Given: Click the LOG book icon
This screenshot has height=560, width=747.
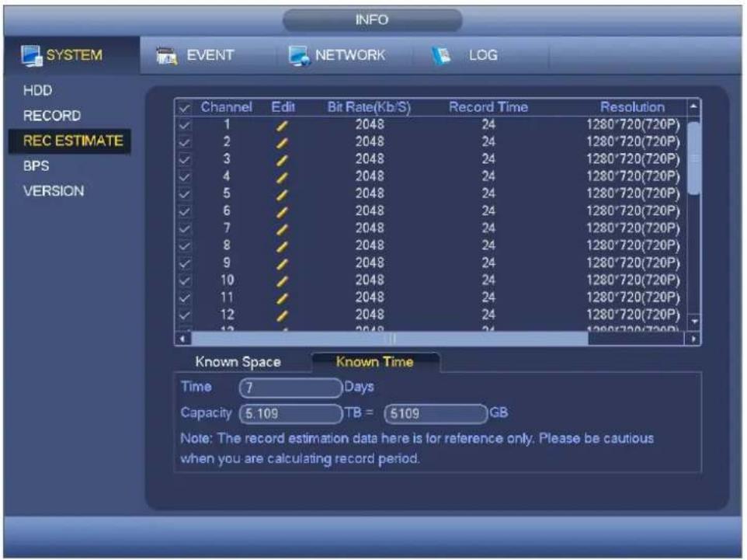Looking at the screenshot, I should (442, 56).
